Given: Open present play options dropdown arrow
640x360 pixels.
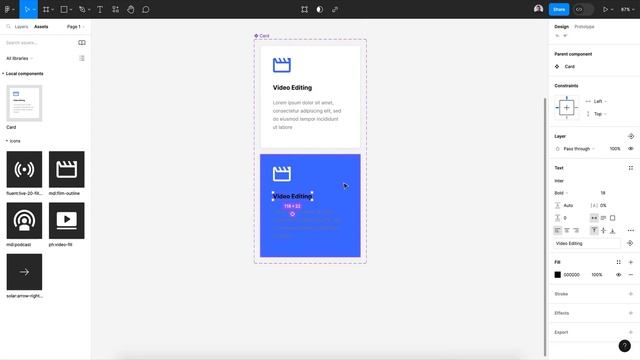Looking at the screenshot, I should point(612,9).
